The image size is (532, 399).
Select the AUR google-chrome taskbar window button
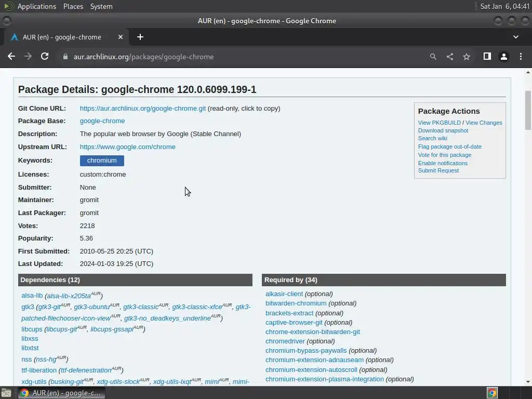pyautogui.click(x=61, y=393)
